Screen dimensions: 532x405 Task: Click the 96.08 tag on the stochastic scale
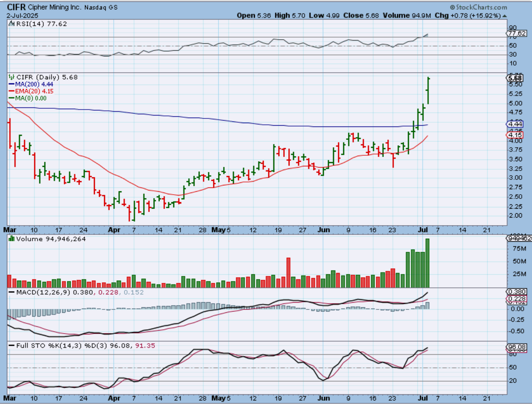click(x=517, y=347)
